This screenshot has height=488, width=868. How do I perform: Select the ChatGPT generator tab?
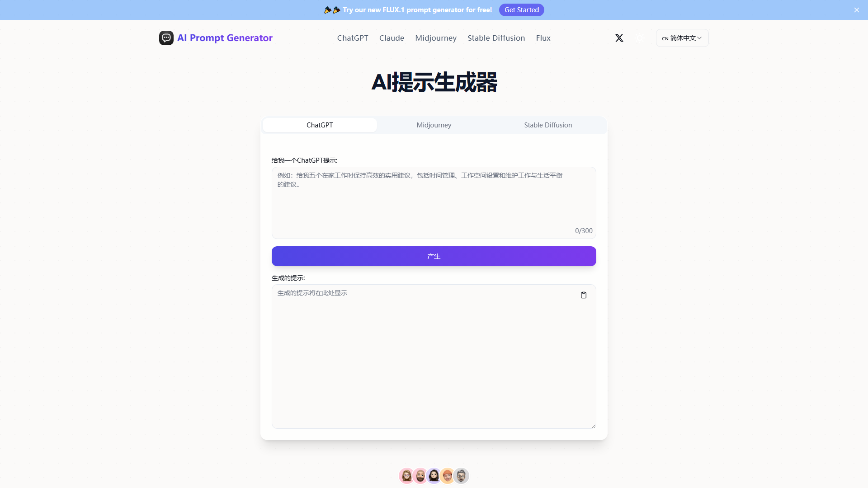click(320, 125)
